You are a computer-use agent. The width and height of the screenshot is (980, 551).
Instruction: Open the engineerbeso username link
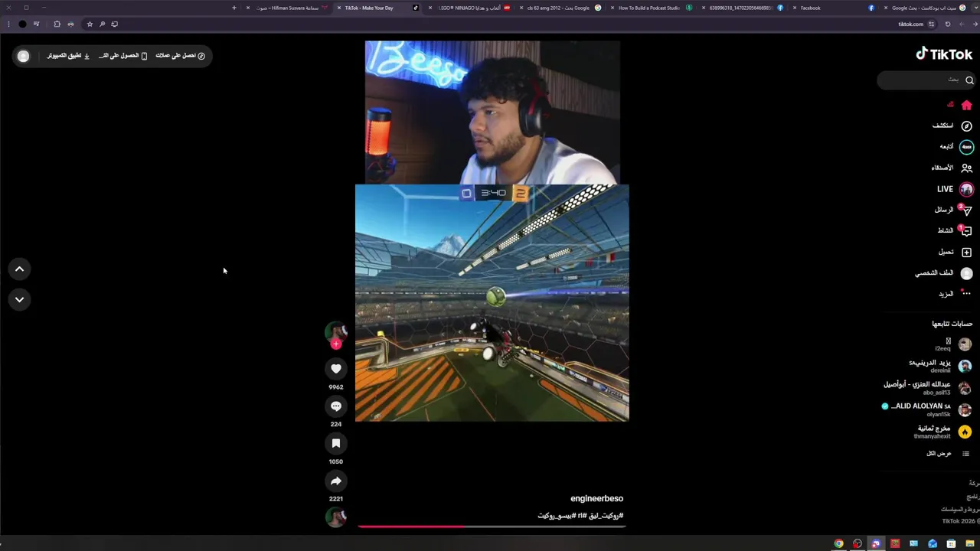point(596,499)
